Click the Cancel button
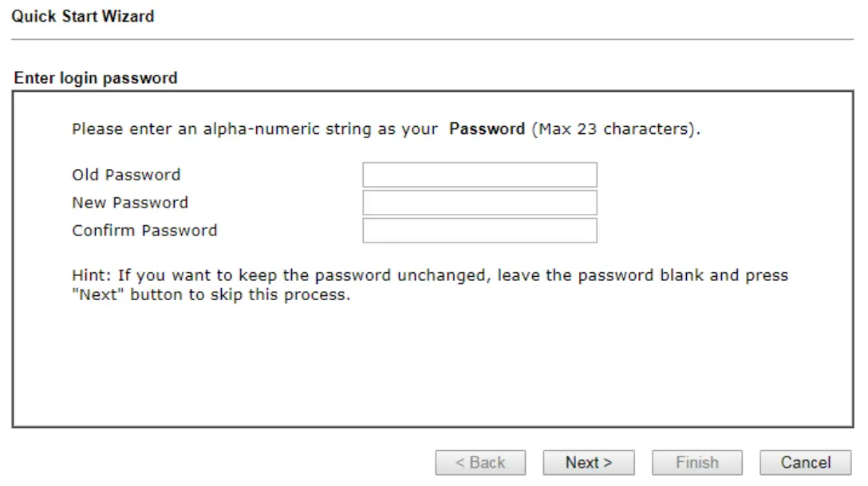Viewport: 868px width, 486px height. (805, 463)
